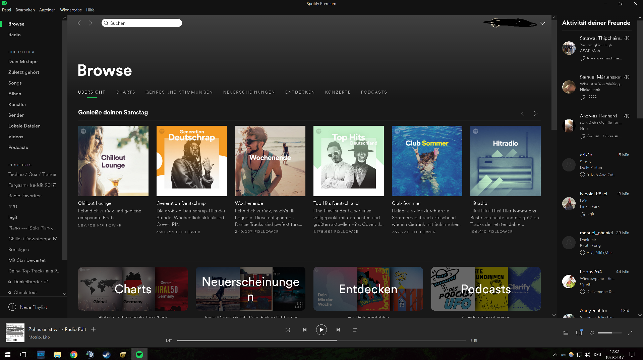
Task: Open Lokale Dateien in sidebar
Action: click(x=24, y=126)
